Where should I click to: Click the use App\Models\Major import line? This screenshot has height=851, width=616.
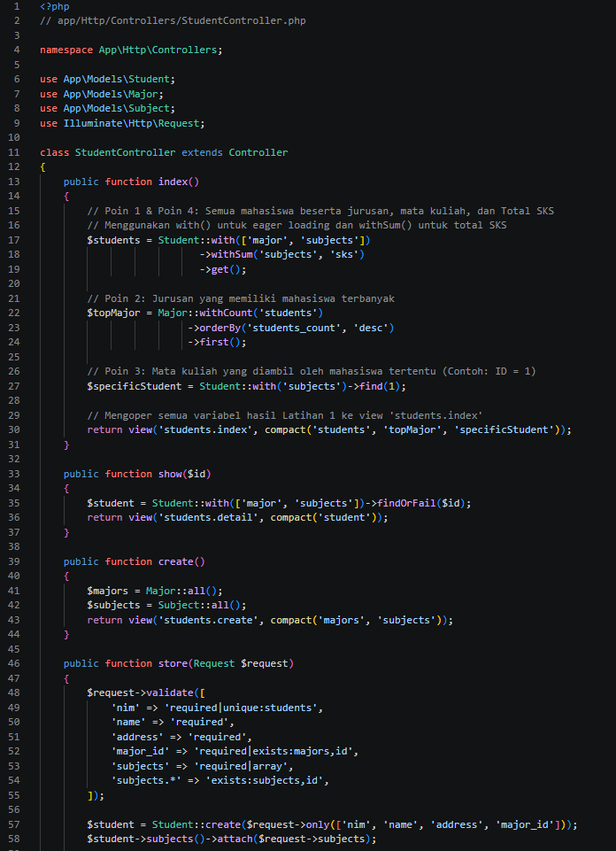(x=102, y=94)
